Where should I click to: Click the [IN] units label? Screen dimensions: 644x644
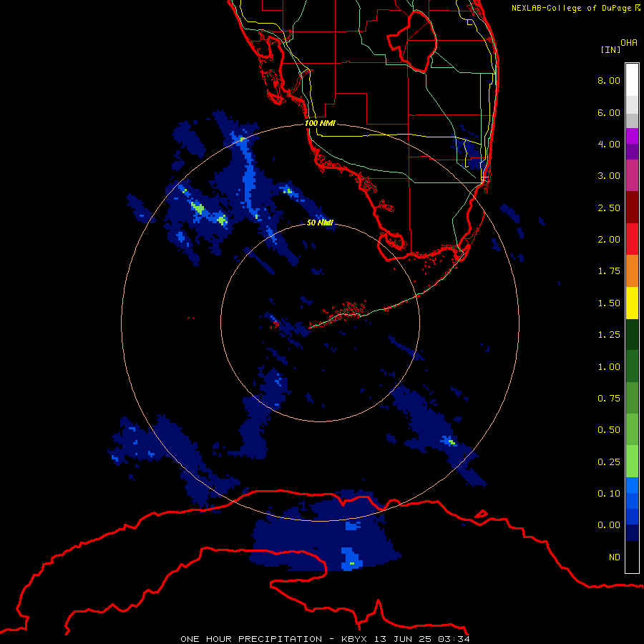point(610,49)
